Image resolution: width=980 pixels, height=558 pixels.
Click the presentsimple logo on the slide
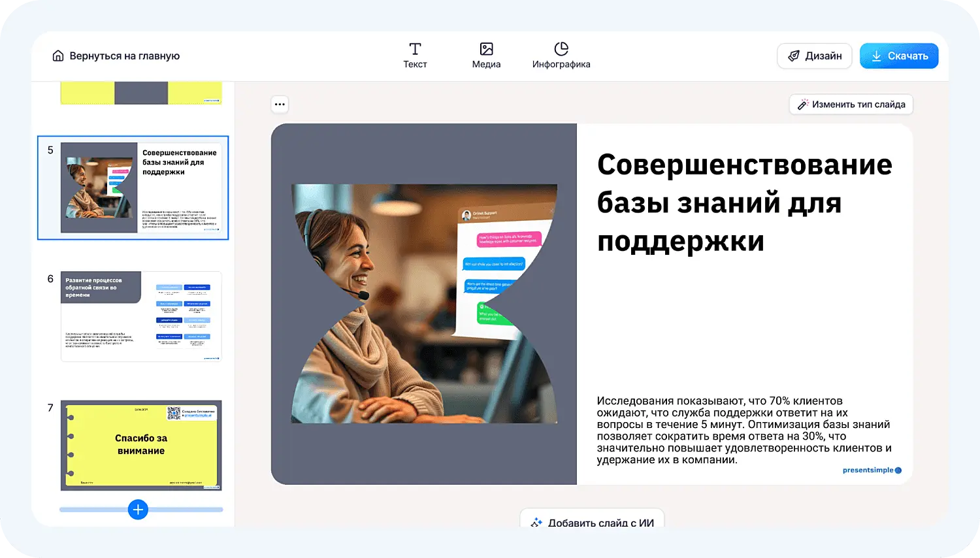click(872, 470)
